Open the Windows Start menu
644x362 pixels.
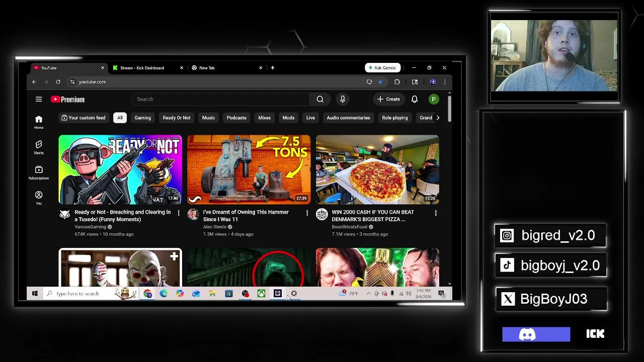pos(35,294)
